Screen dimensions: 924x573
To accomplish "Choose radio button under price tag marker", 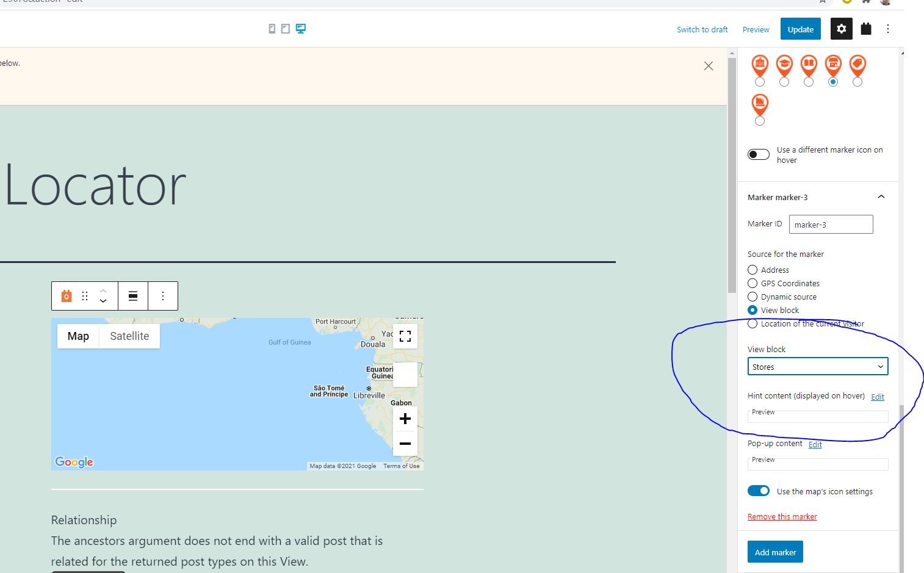I will point(857,82).
